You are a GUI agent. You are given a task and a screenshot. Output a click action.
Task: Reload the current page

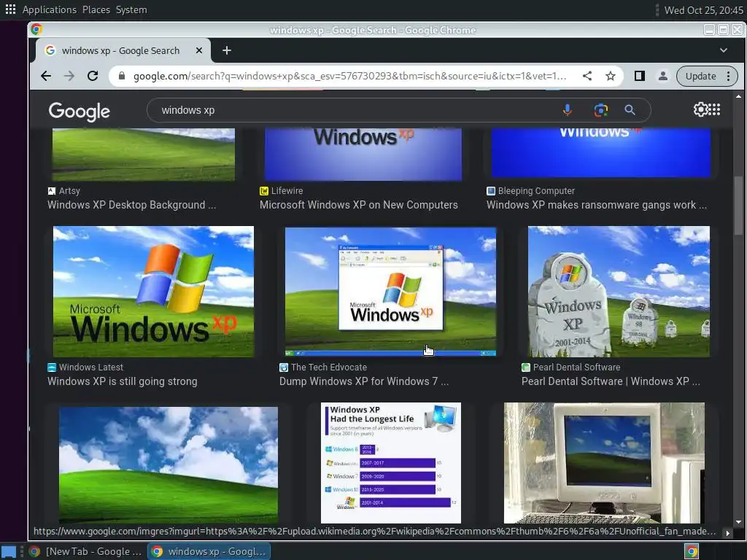(93, 76)
